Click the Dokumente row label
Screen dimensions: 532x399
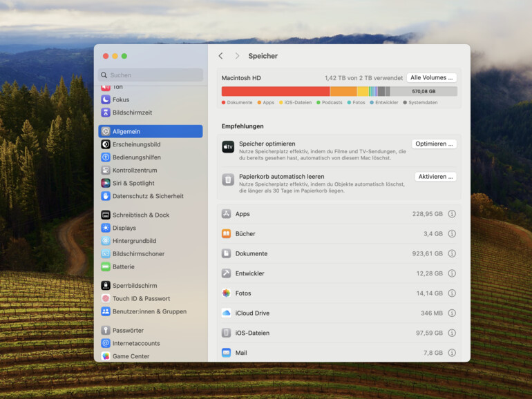pyautogui.click(x=251, y=253)
